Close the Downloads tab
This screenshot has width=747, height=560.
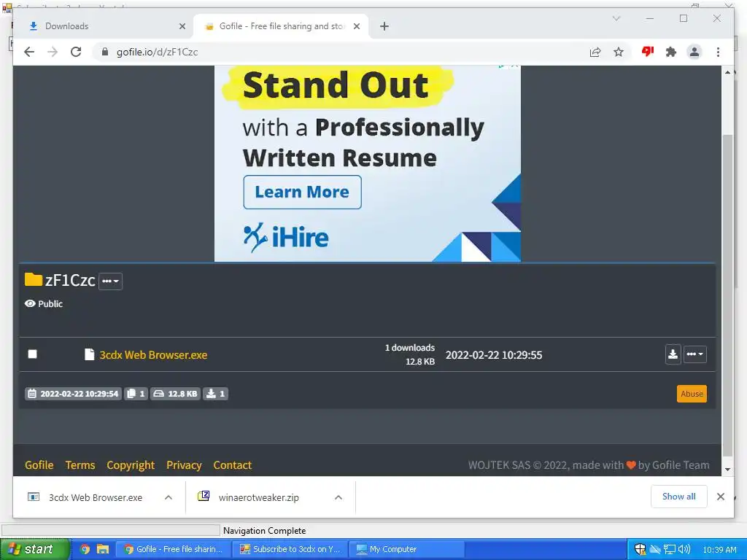pos(182,26)
